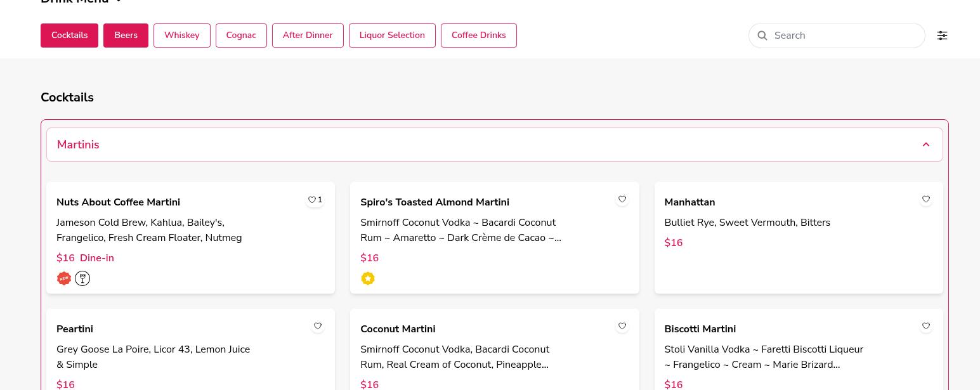Screen dimensions: 980x390
Task: Heart the Coconut Martini
Action: coord(622,327)
